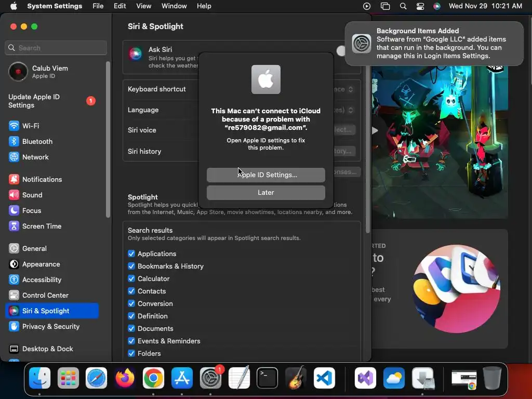
Task: Click Screen Mirroring icon in menu bar
Action: 385,6
